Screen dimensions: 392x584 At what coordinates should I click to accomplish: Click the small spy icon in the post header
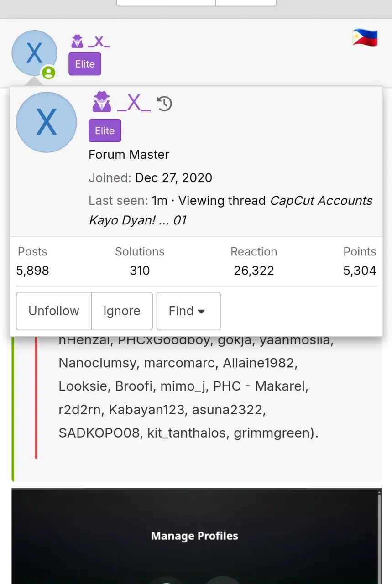point(77,42)
